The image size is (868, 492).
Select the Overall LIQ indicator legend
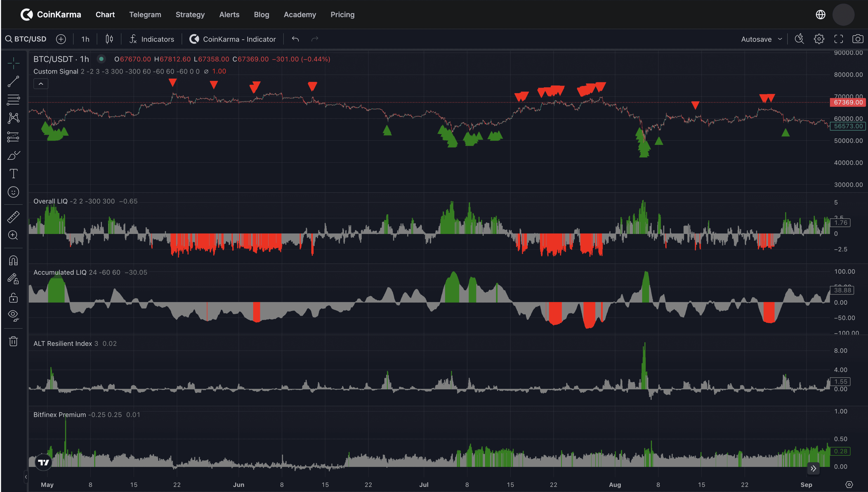(x=50, y=201)
